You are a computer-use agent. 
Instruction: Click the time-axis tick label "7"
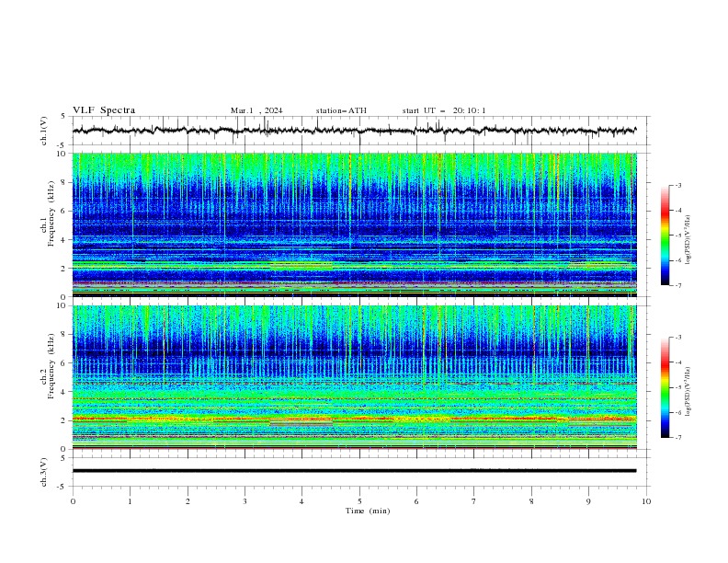pos(474,501)
